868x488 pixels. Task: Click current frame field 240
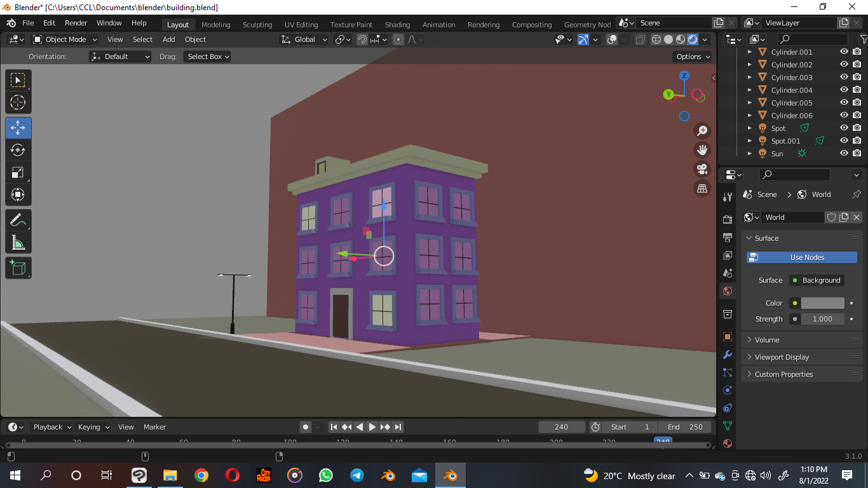click(x=562, y=427)
